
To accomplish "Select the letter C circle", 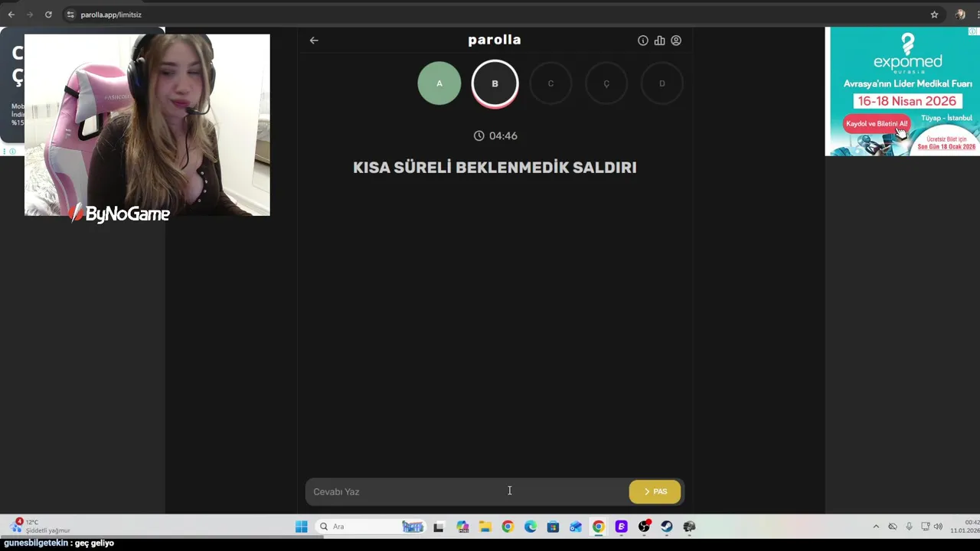I will (550, 83).
